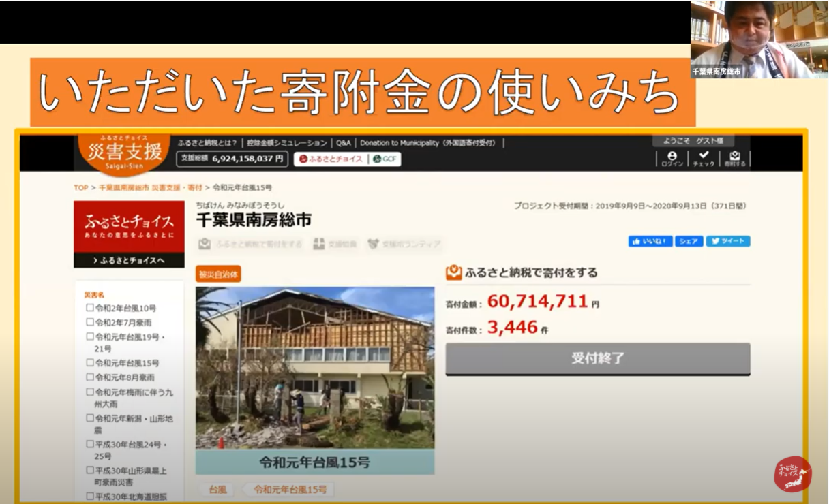Check the 令和2年台風10号 checkbox
The width and height of the screenshot is (829, 504).
coord(90,308)
